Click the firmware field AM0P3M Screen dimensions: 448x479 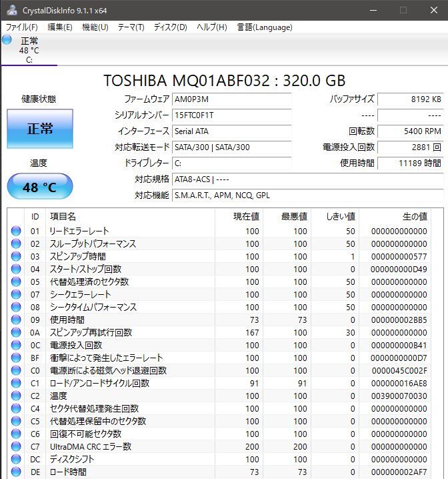pyautogui.click(x=231, y=99)
